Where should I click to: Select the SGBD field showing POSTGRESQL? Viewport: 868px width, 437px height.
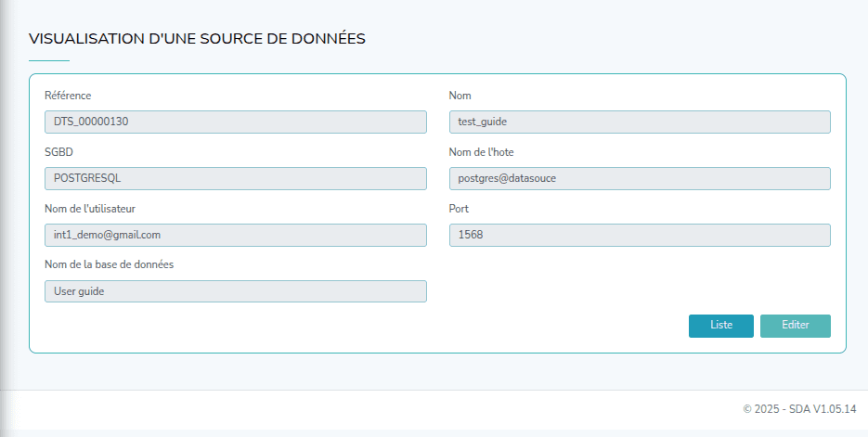tap(235, 178)
